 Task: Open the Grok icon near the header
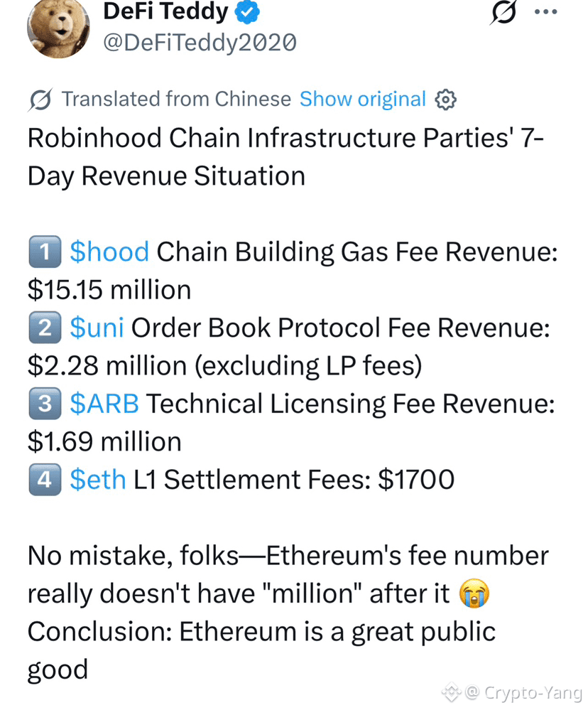(503, 12)
